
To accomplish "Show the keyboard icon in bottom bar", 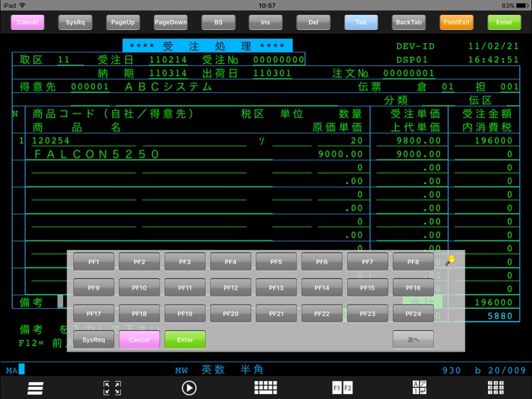I will pyautogui.click(x=266, y=388).
